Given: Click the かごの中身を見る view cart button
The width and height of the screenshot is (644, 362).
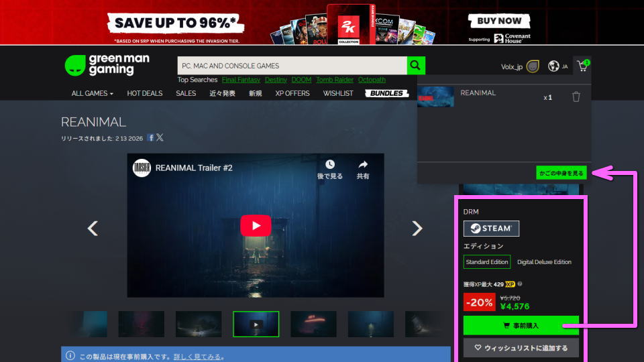Looking at the screenshot, I should point(561,173).
